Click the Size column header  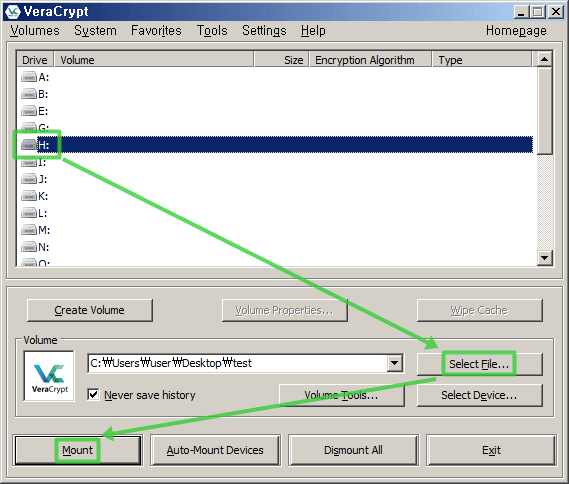tap(282, 60)
